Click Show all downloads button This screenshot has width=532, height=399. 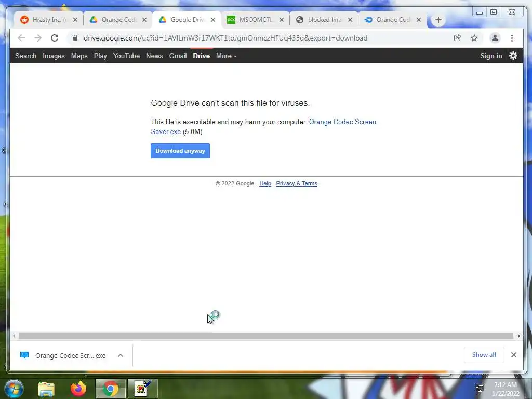click(x=484, y=354)
